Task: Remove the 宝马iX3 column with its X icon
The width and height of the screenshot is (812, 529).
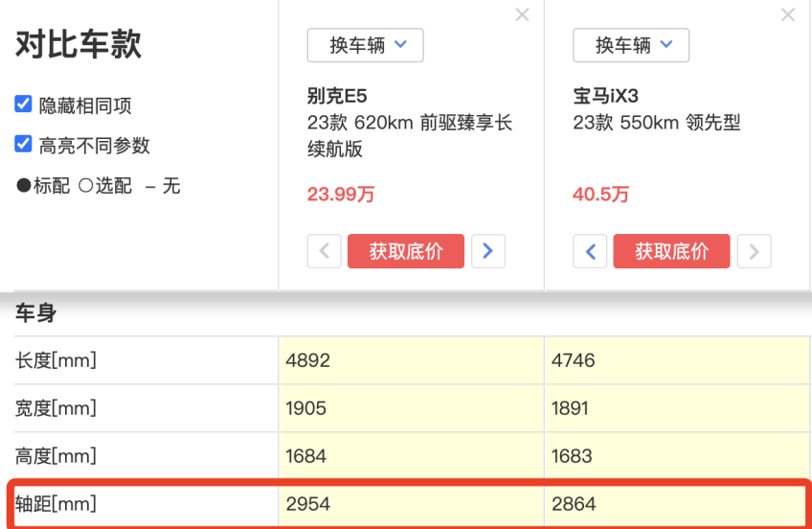Action: pyautogui.click(x=788, y=15)
